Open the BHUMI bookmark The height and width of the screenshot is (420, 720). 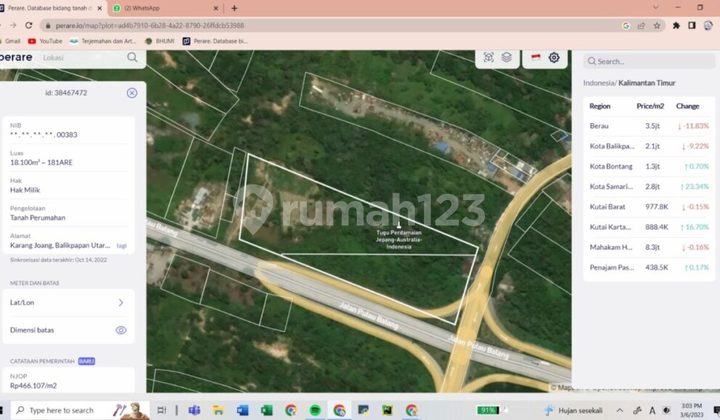tap(161, 41)
